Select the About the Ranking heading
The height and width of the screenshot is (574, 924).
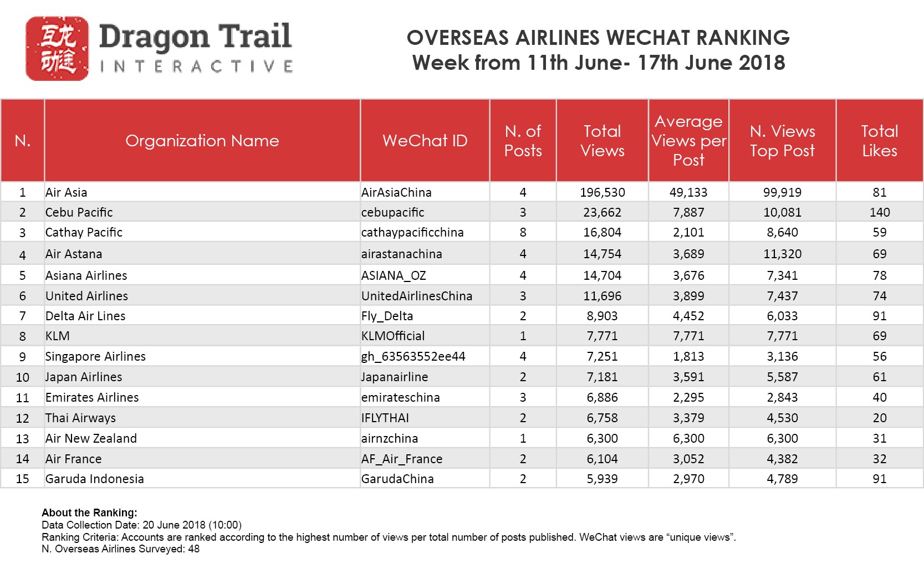tap(89, 512)
